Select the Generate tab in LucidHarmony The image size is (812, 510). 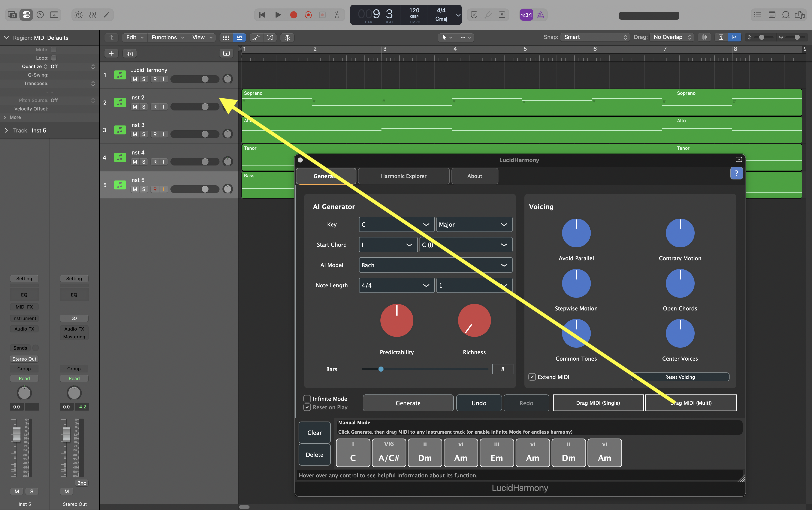[x=326, y=176]
